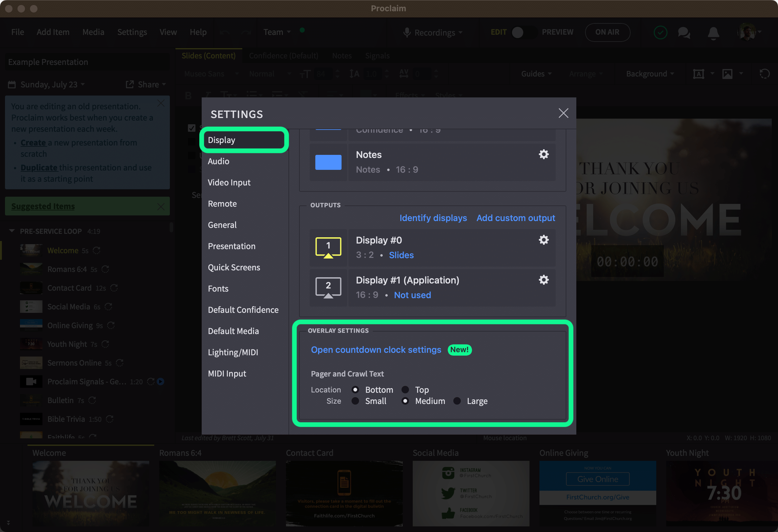778x532 pixels.
Task: Click the calendar icon beside Sunday, July 23
Action: tap(12, 84)
